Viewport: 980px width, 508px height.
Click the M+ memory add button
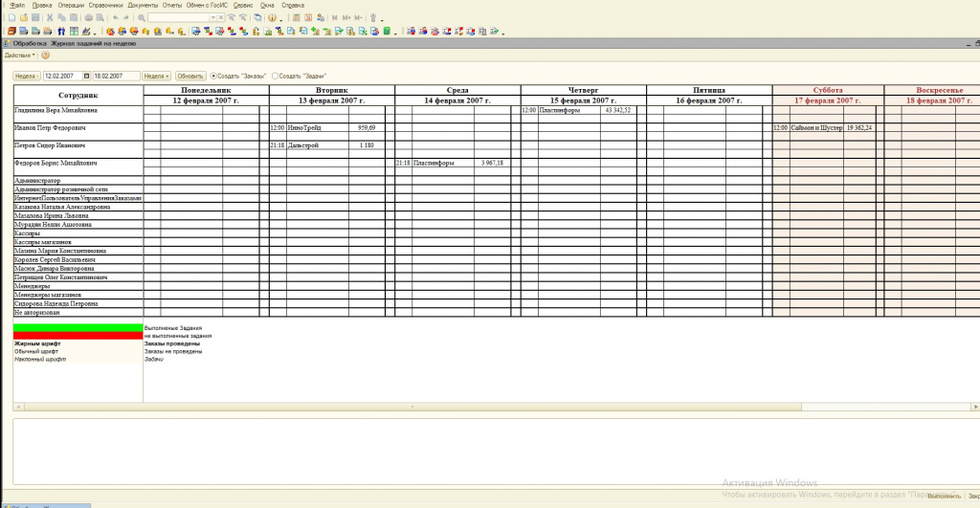(346, 17)
